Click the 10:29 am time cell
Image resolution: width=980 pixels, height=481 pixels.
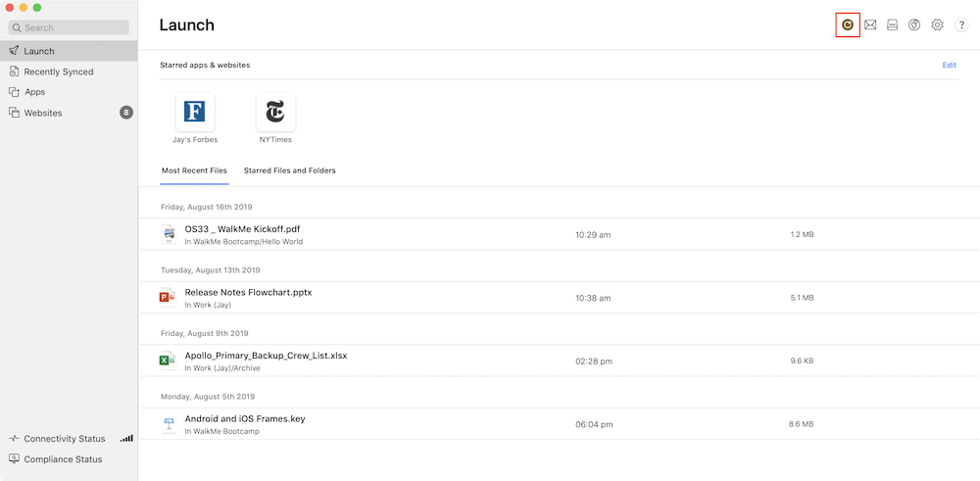pyautogui.click(x=593, y=235)
